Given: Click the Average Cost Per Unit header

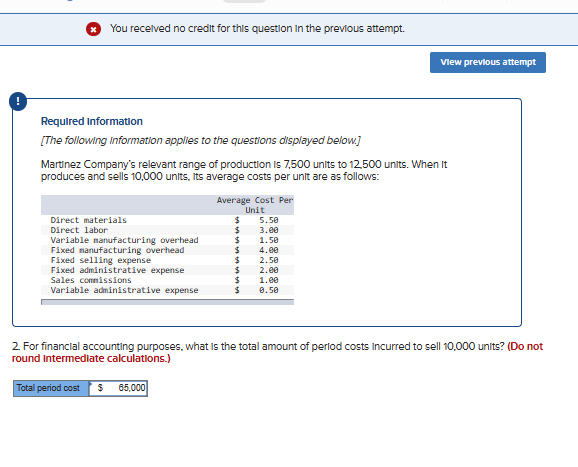Looking at the screenshot, I should click(x=255, y=205).
